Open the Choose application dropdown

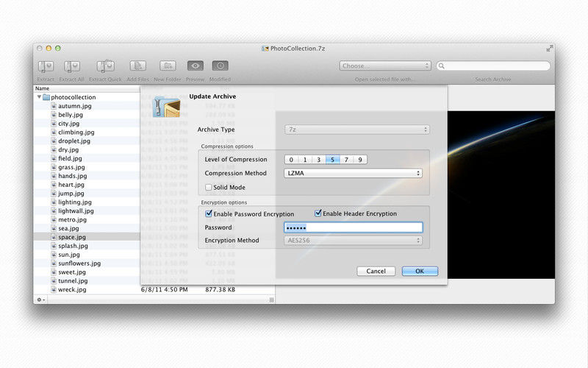tap(385, 66)
